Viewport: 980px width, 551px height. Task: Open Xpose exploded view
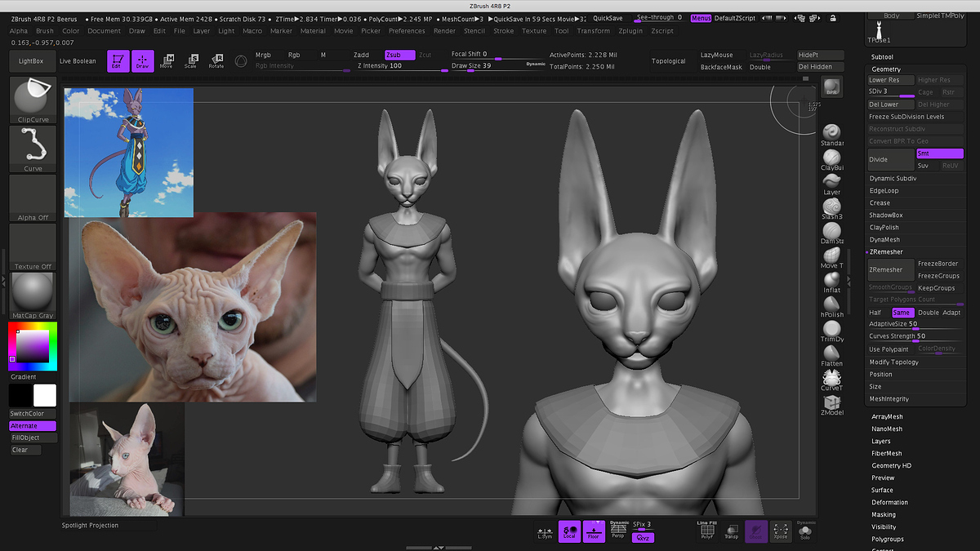[781, 531]
